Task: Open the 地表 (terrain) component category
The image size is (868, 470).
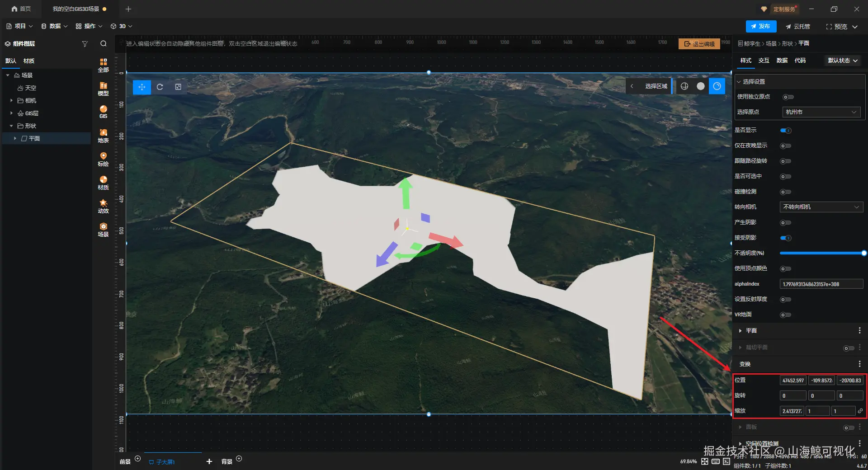Action: tap(104, 136)
